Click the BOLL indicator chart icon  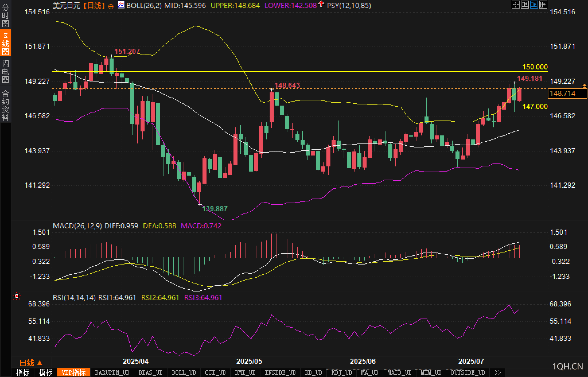coord(121,5)
